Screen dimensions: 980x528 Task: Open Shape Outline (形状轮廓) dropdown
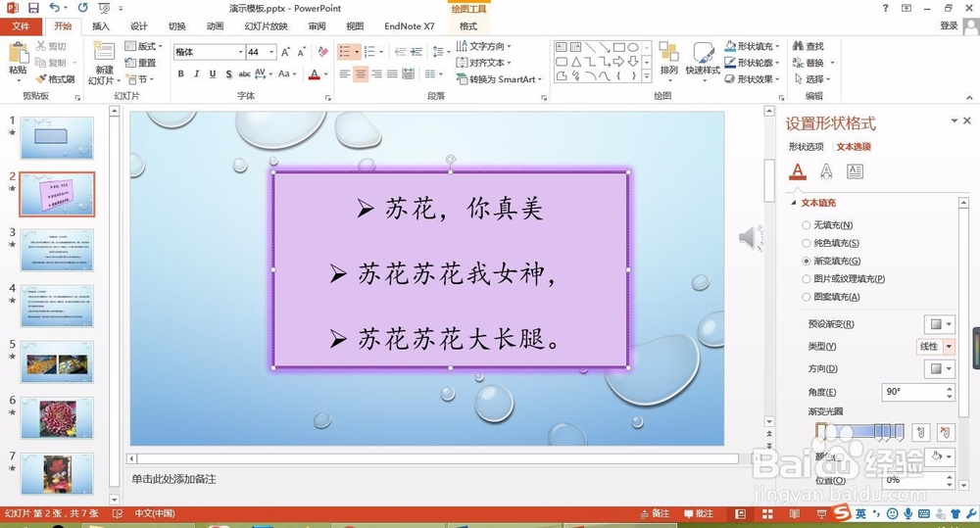click(753, 63)
